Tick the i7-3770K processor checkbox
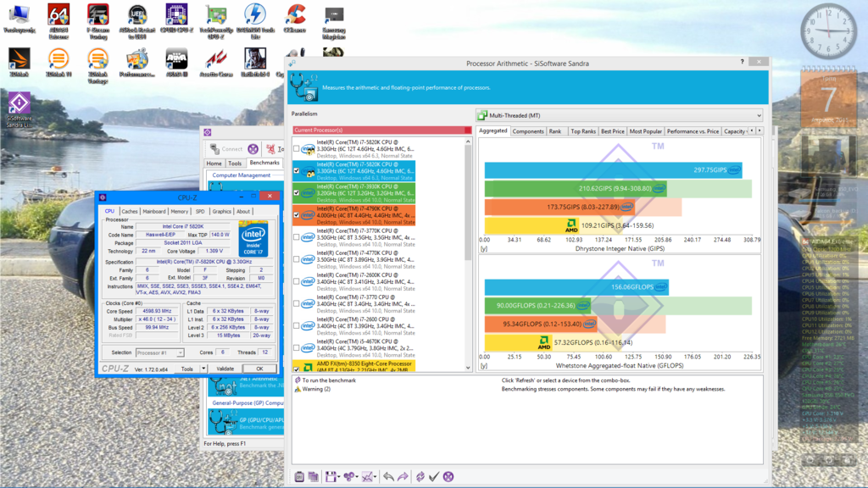The width and height of the screenshot is (868, 488). coord(296,237)
